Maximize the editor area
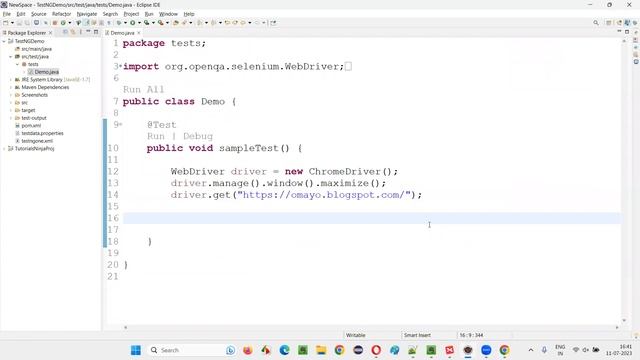Viewport: 640px width, 360px height. 627,32
